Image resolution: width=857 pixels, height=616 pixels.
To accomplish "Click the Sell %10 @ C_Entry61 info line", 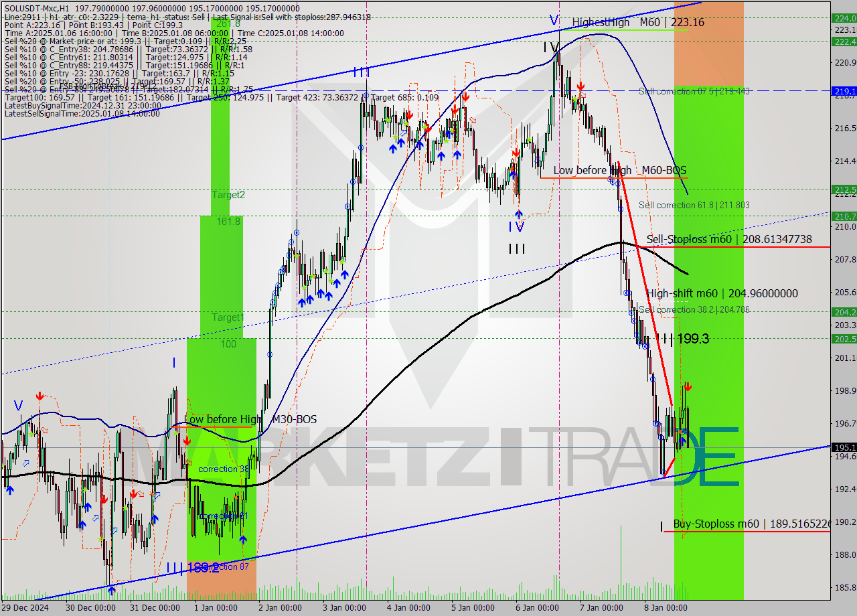I will (x=127, y=57).
